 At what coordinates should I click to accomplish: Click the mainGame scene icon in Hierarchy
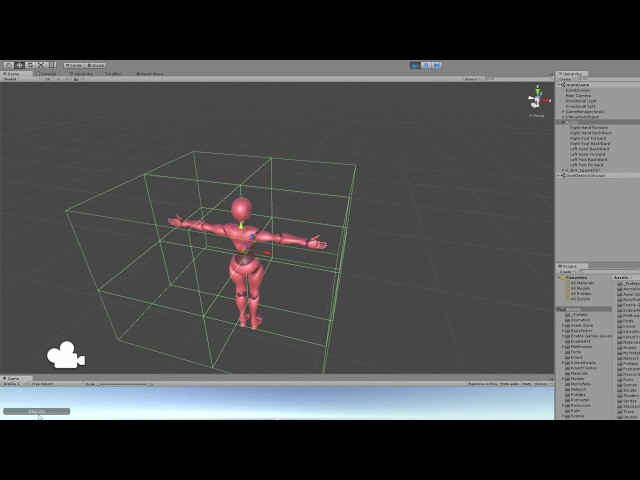[x=563, y=85]
